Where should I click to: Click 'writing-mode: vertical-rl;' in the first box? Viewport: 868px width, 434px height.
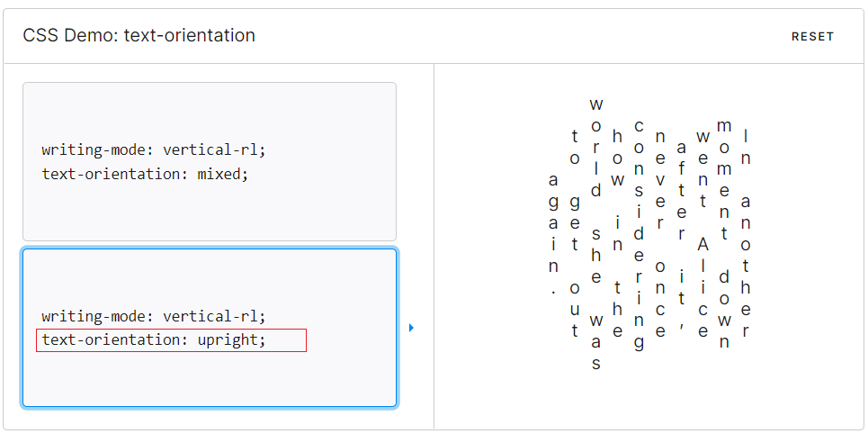point(154,149)
